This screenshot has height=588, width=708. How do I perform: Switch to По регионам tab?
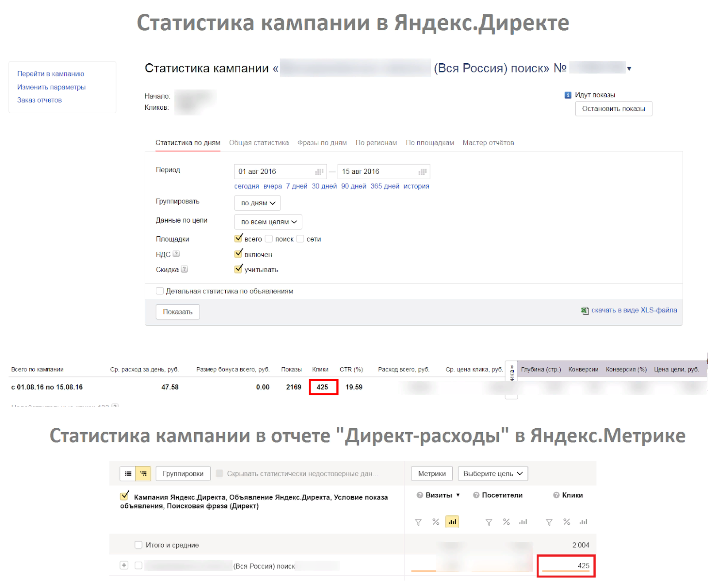tap(376, 142)
